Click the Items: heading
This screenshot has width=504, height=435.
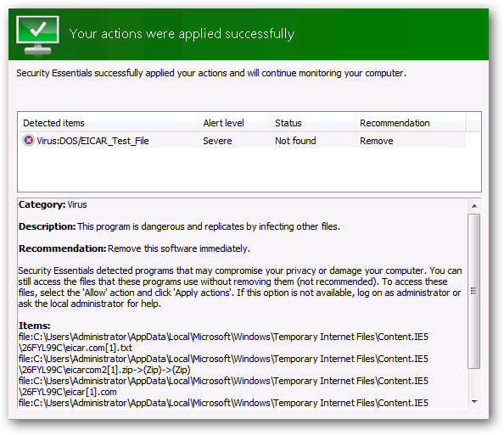click(35, 326)
